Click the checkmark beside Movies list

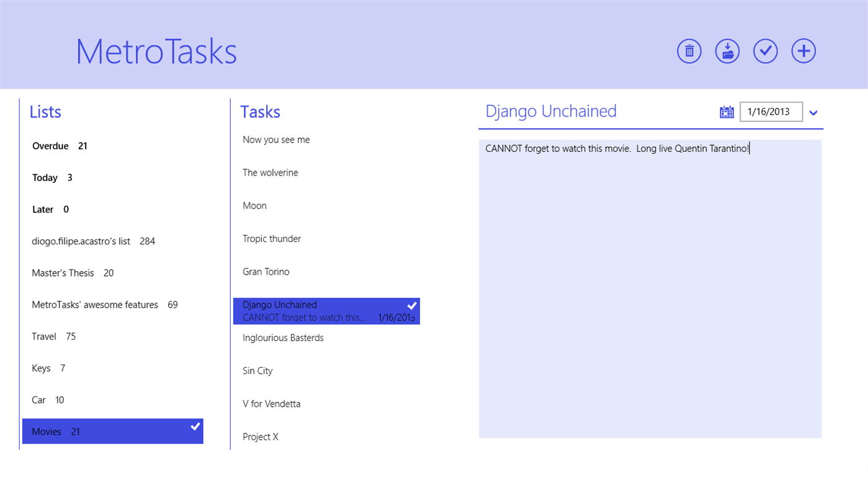point(195,426)
